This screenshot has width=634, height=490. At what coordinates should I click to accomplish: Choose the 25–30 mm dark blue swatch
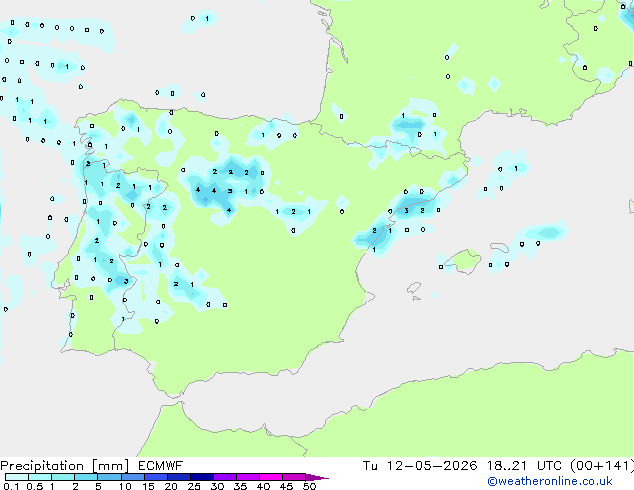pos(201,477)
